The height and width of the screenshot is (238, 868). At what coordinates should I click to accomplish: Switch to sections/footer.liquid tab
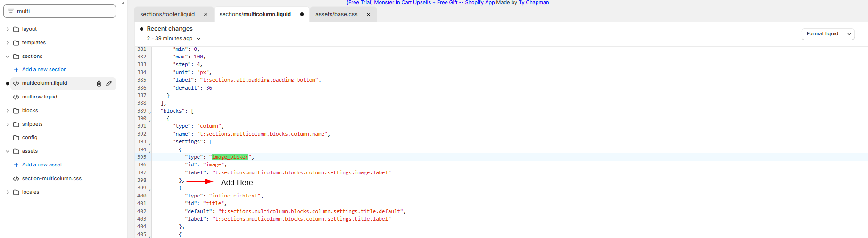click(x=167, y=15)
